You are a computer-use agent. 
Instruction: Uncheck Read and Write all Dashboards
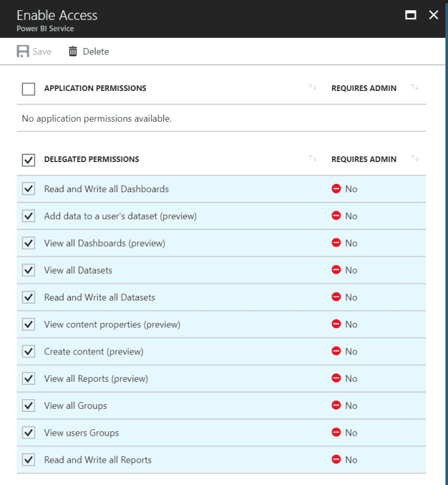[x=29, y=189]
